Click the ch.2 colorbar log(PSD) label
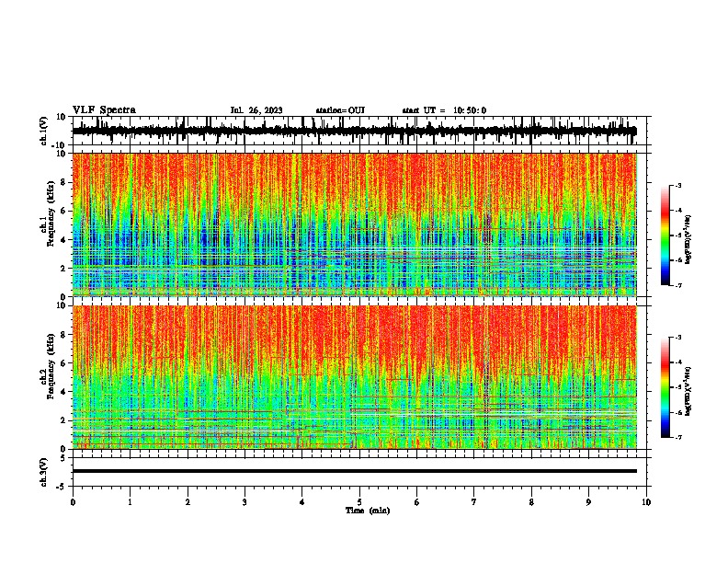728x563 pixels. pyautogui.click(x=688, y=392)
